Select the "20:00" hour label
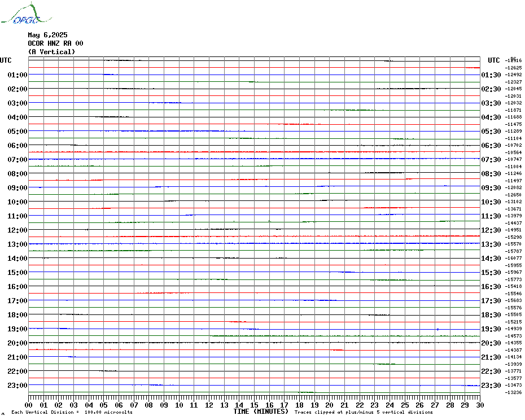 coord(17,343)
